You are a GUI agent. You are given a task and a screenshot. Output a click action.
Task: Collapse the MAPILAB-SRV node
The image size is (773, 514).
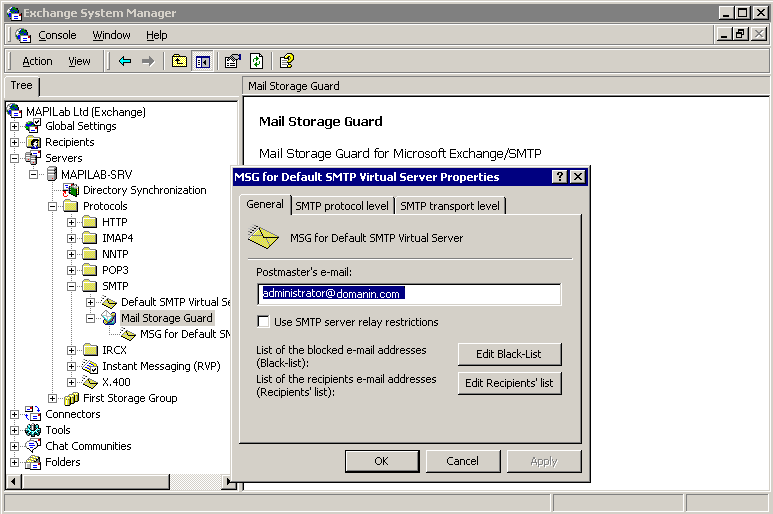[34, 174]
